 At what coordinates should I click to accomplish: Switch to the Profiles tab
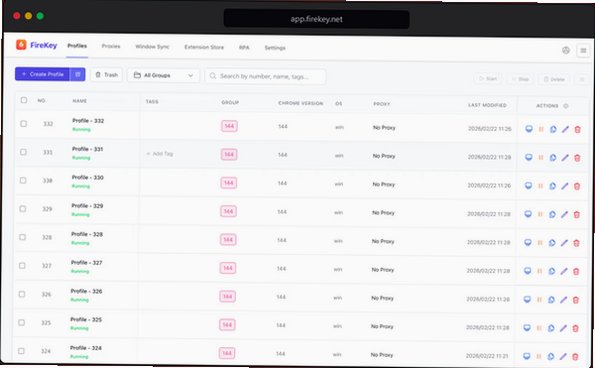tap(77, 46)
